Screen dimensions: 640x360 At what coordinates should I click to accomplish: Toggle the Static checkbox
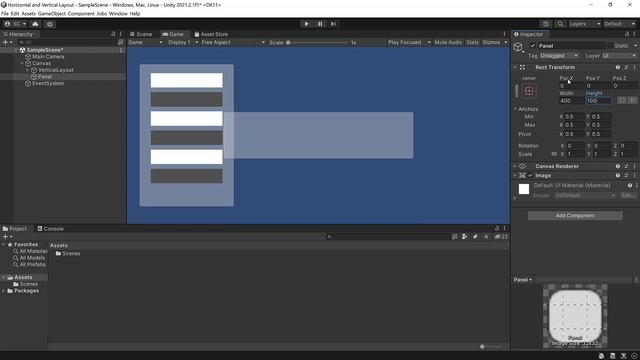pyautogui.click(x=610, y=46)
